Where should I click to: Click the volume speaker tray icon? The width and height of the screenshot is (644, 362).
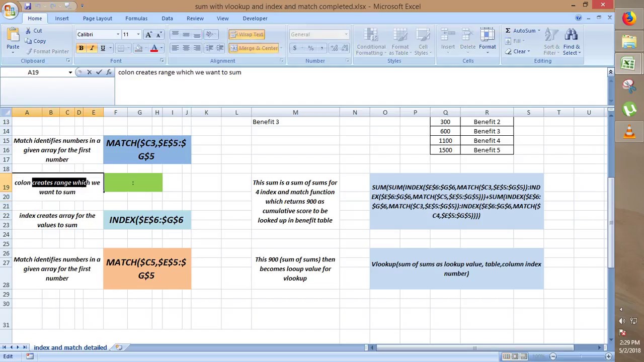[622, 321]
